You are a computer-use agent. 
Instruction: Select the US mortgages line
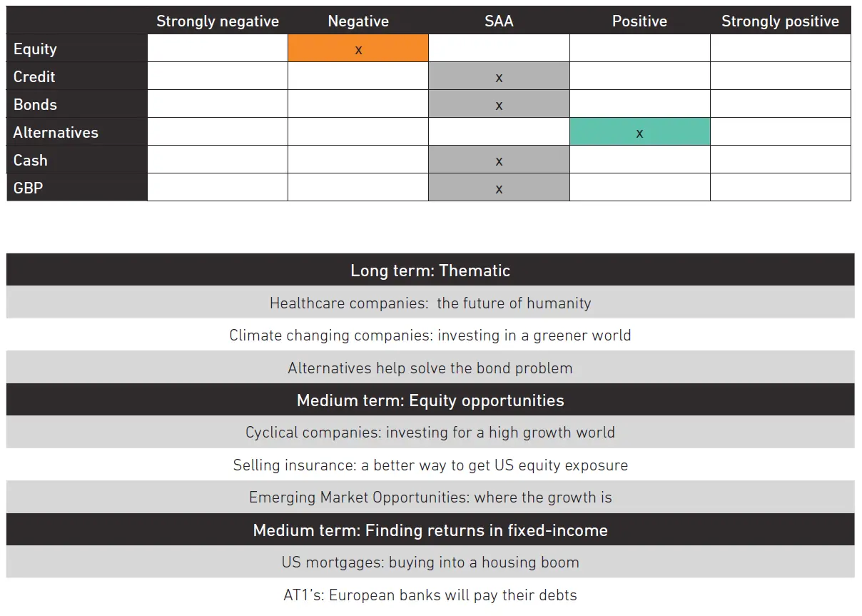430,562
